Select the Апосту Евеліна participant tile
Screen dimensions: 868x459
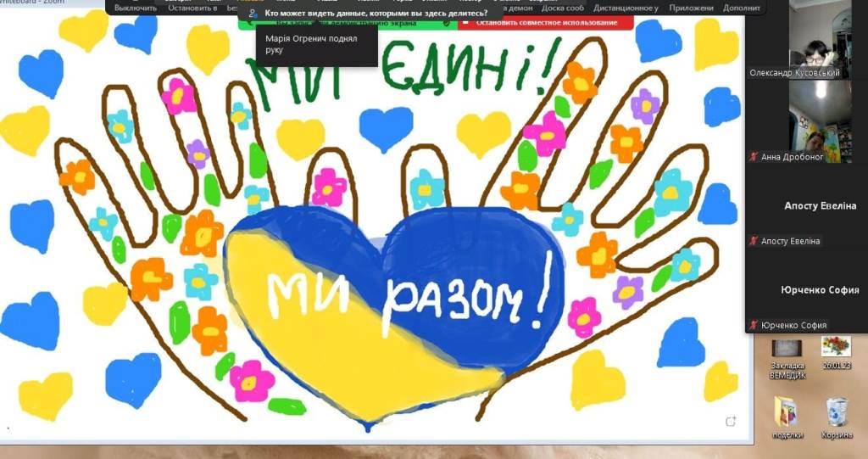[809, 206]
